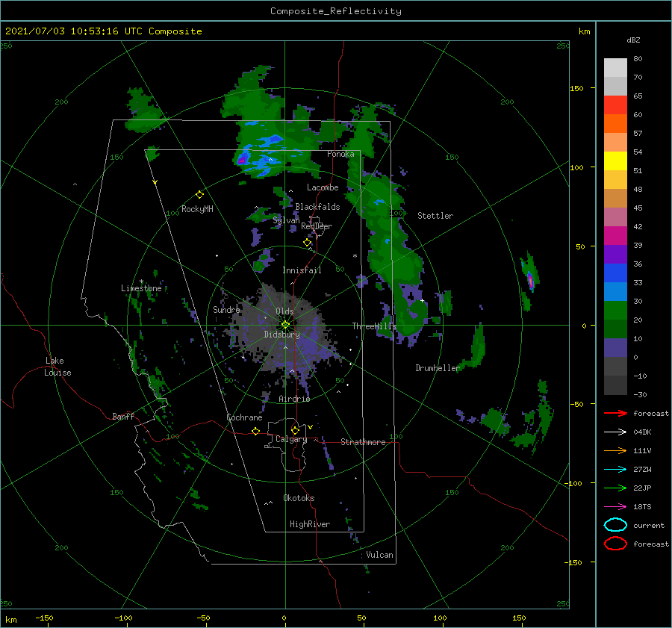Click the Didsbury town label
Image resolution: width=672 pixels, height=628 pixels.
[282, 335]
